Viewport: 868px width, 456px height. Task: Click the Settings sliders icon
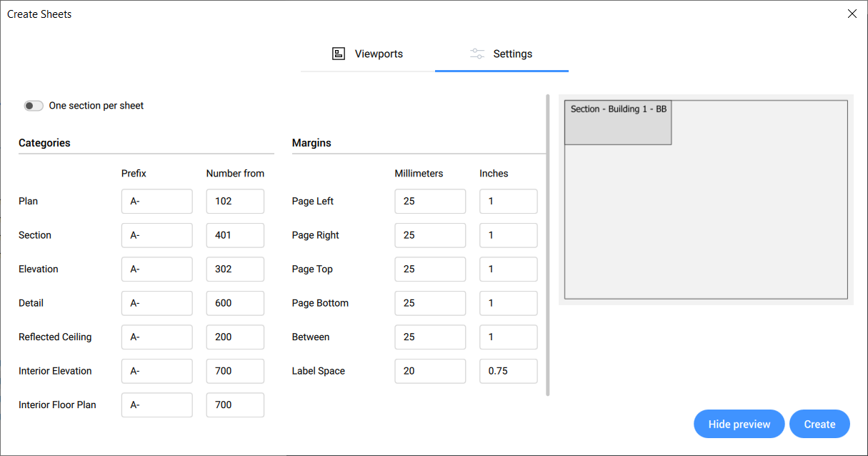(477, 54)
